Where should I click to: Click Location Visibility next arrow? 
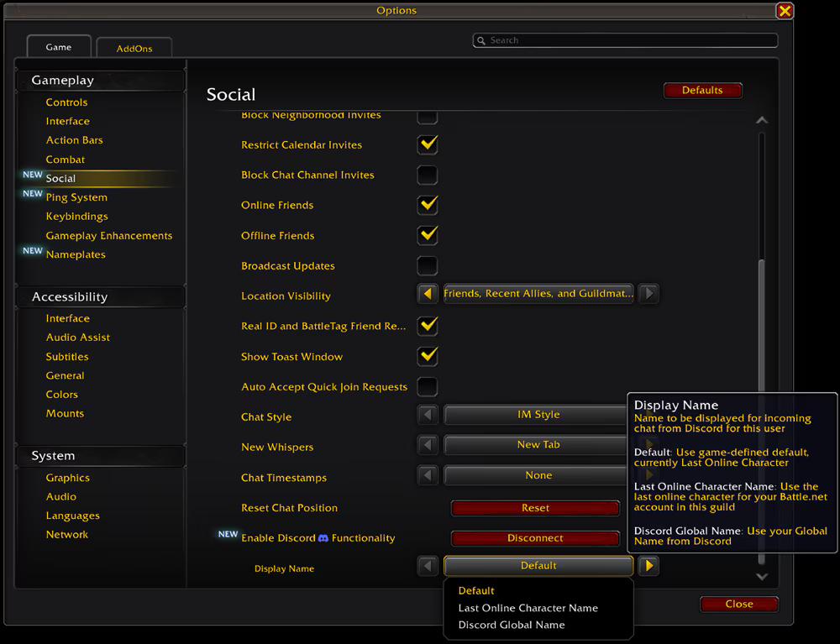648,294
